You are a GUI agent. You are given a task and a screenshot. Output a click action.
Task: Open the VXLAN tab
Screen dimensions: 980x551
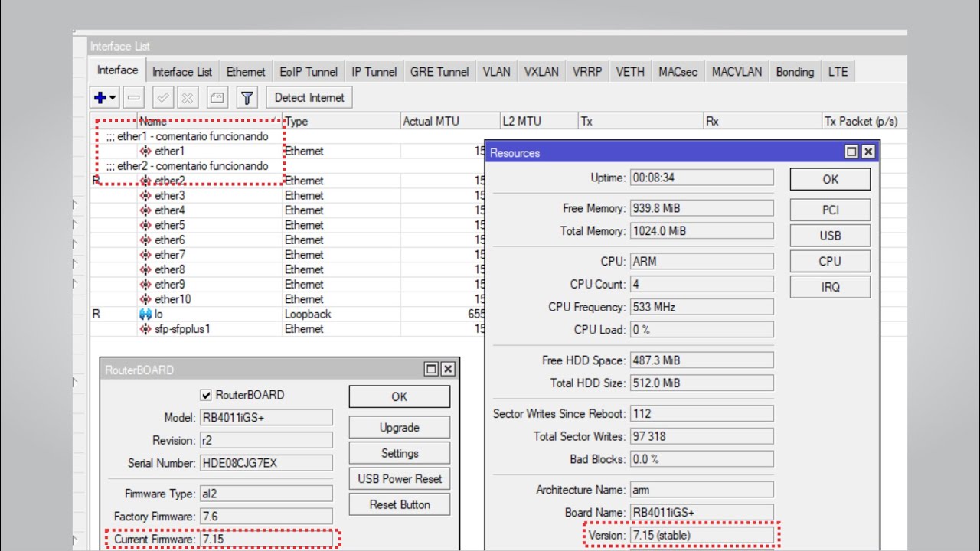click(x=541, y=72)
